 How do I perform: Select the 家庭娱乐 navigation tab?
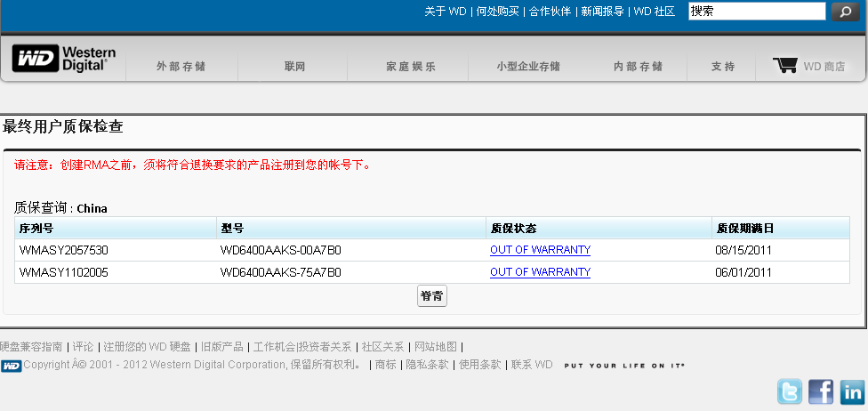coord(411,67)
